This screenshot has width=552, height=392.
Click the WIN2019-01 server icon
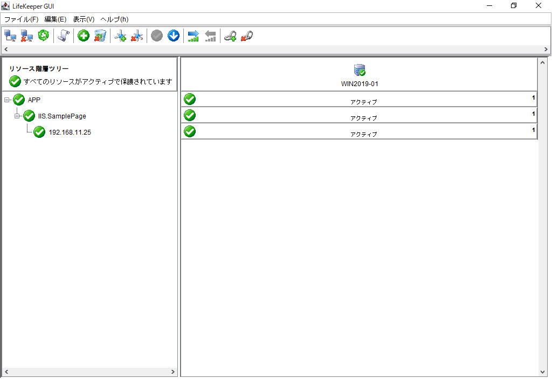pos(360,70)
